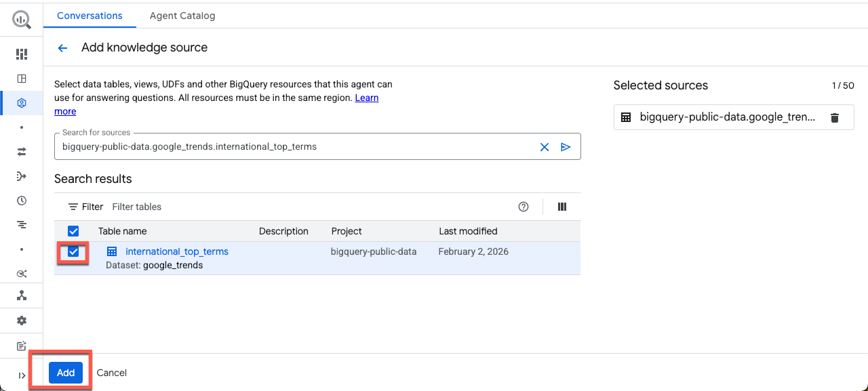Viewport: 868px width, 391px height.
Task: Open the international_top_terms table link
Action: click(176, 251)
